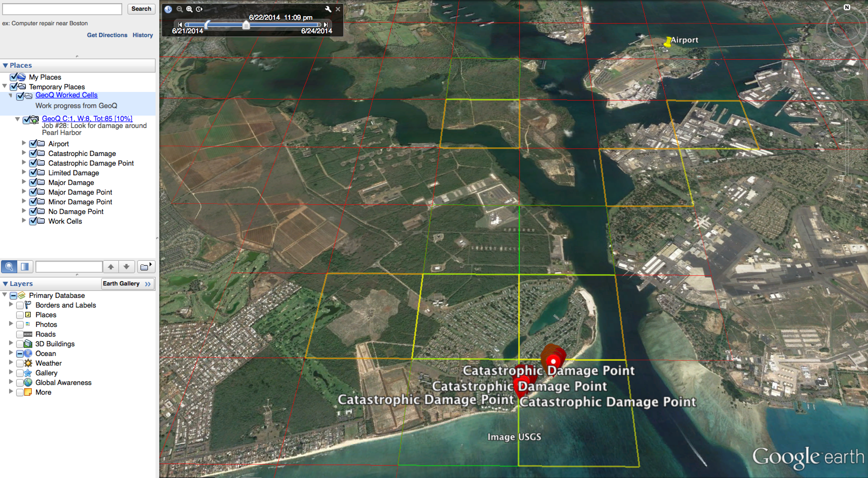Viewport: 868px width, 478px height.
Task: Expand the Major Damage folder
Action: click(x=24, y=181)
